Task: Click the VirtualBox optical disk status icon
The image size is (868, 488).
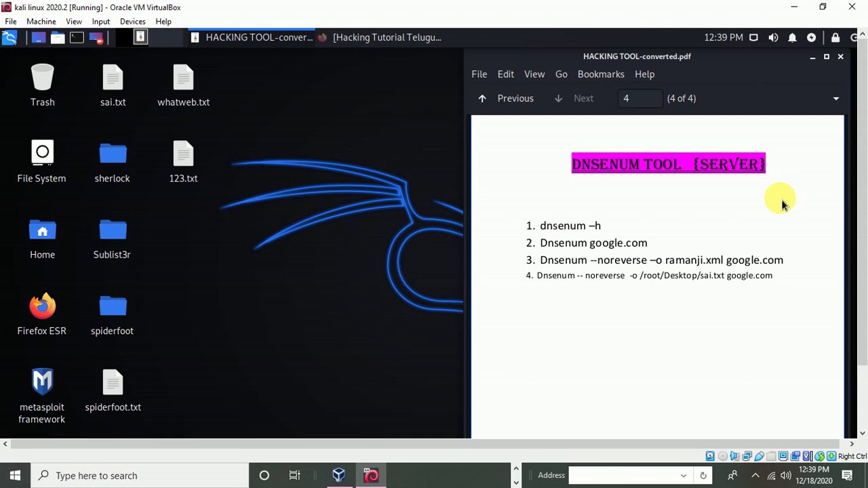Action: pos(722,456)
